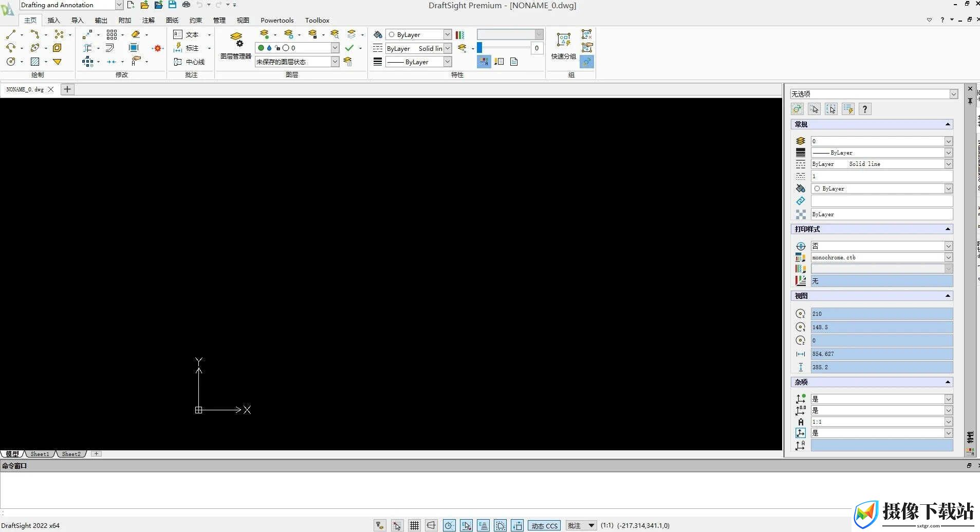Image resolution: width=980 pixels, height=532 pixels.
Task: Open the ByLayer line color dropdown in ribbon
Action: [447, 34]
